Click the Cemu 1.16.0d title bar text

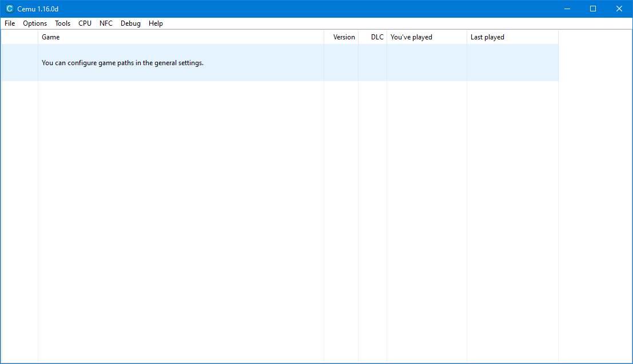(x=38, y=9)
